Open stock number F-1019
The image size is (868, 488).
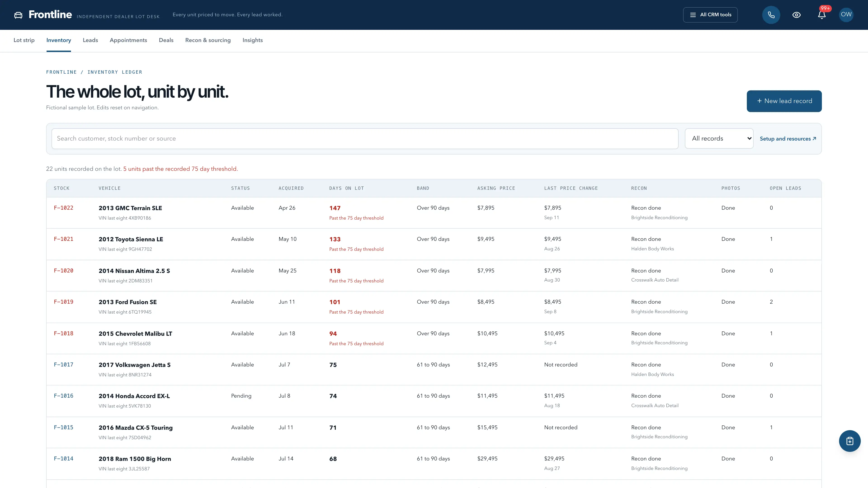click(x=63, y=302)
